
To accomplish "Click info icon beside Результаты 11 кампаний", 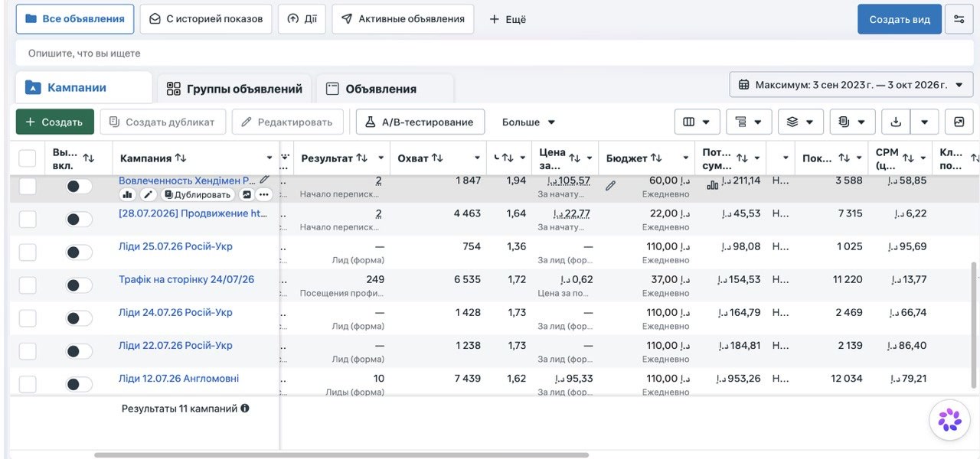I will 245,409.
